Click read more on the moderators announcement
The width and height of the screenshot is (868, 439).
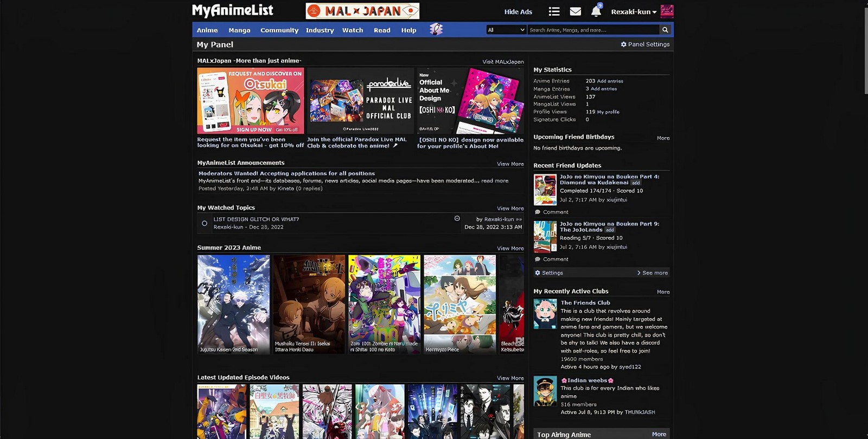click(x=495, y=181)
